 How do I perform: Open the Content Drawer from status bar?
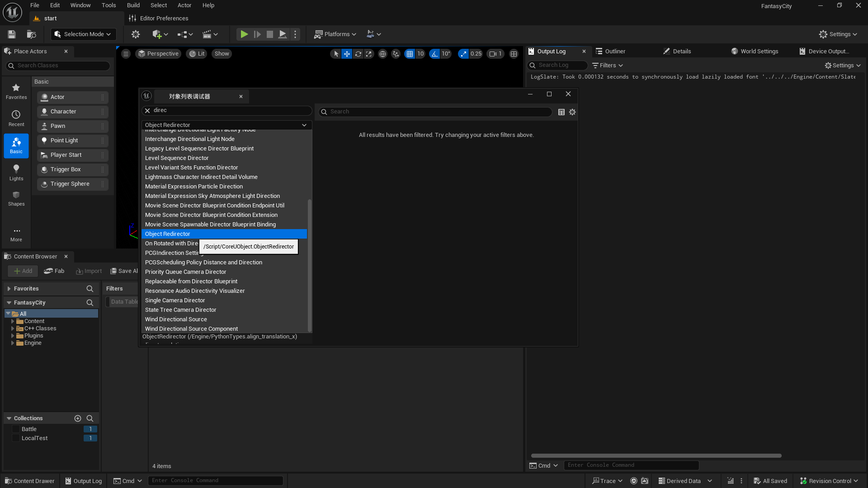[29, 481]
